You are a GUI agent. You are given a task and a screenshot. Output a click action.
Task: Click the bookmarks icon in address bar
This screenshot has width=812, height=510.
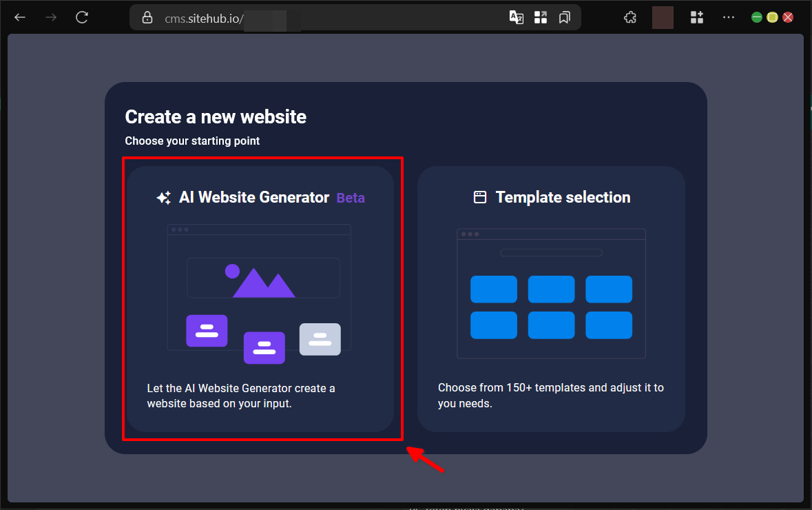point(565,17)
